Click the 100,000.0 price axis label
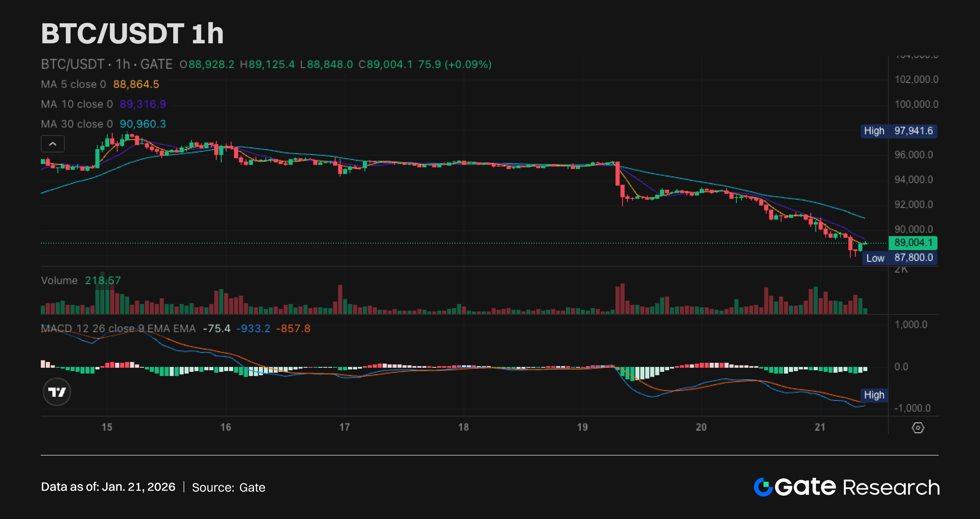 click(916, 104)
